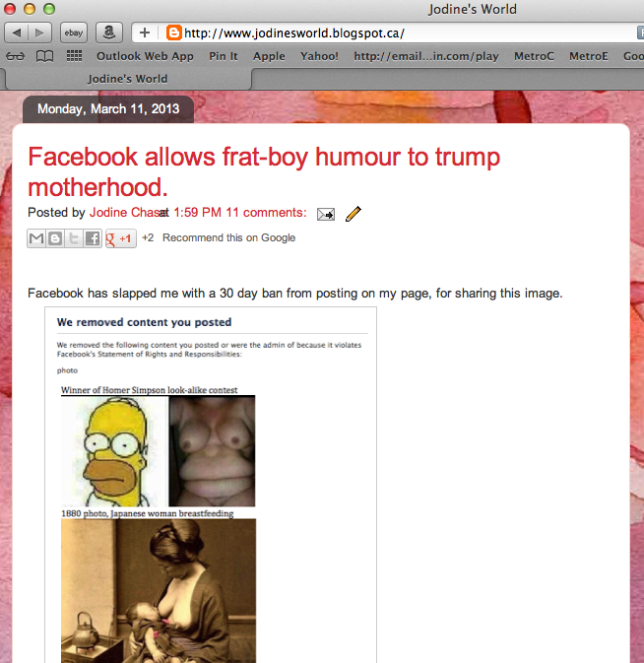The height and width of the screenshot is (663, 644).
Task: Open the MetroC bookmark
Action: point(534,56)
